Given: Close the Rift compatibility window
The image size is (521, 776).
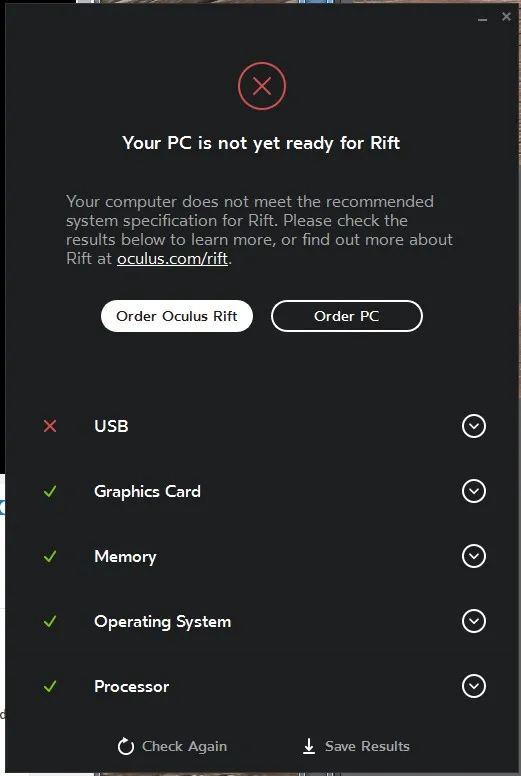Looking at the screenshot, I should pyautogui.click(x=506, y=17).
